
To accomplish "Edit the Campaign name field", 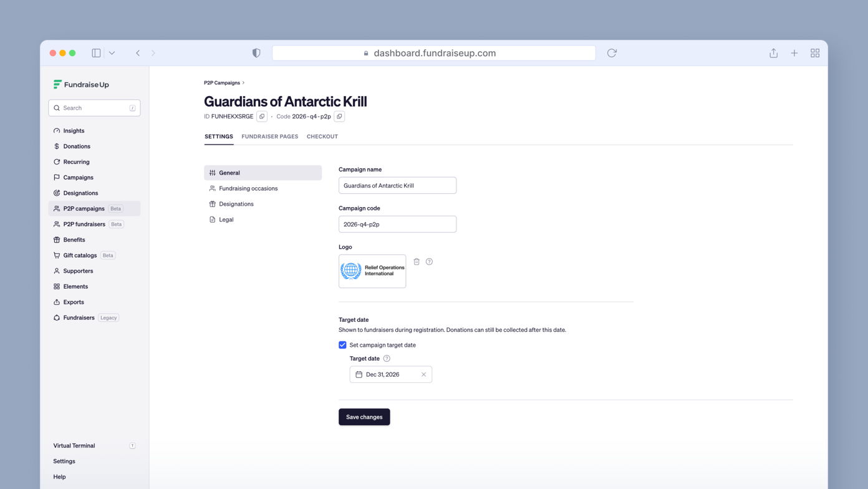I will coord(397,185).
